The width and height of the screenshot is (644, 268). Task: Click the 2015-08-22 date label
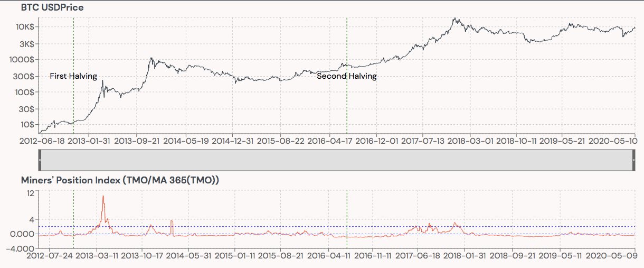(x=281, y=141)
